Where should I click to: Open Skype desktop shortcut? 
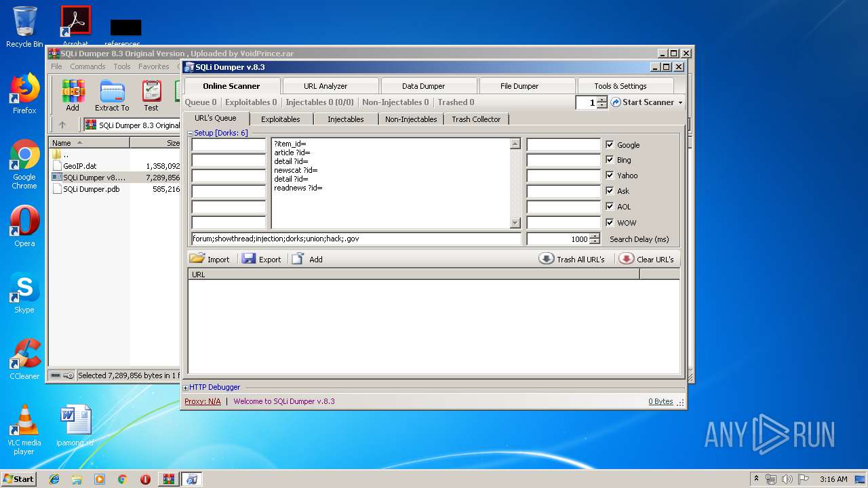pos(24,293)
